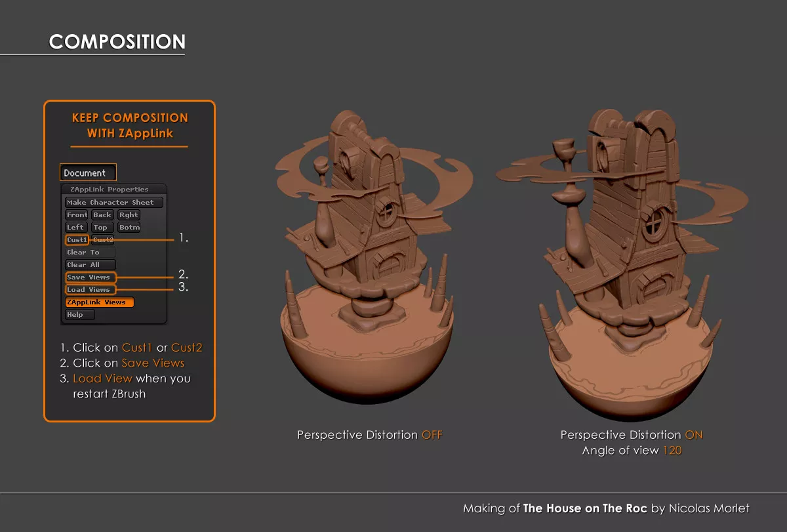Store the view in Cust1
Image resolution: width=787 pixels, height=532 pixels.
(x=77, y=240)
